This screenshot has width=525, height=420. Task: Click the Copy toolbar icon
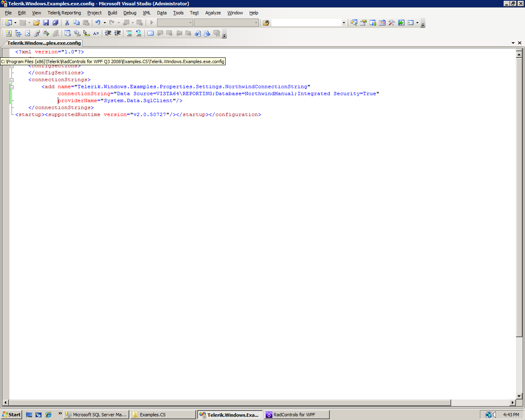pos(76,23)
